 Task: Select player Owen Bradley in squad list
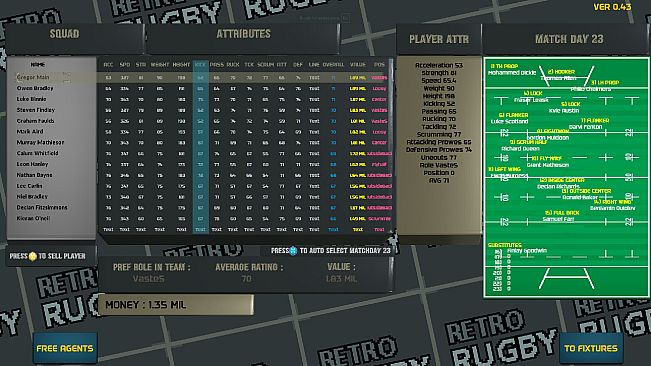(x=35, y=88)
